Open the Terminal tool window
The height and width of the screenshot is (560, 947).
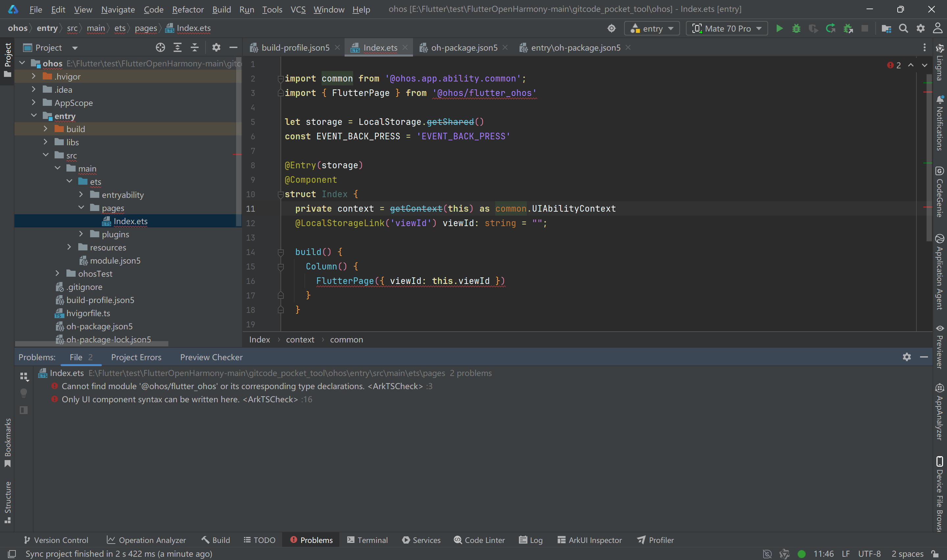[x=367, y=540]
